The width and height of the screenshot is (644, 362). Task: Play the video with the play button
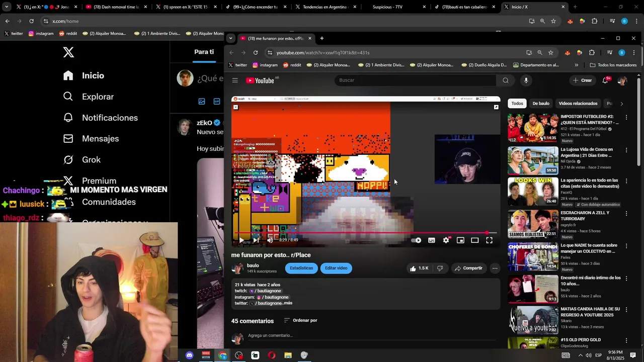pyautogui.click(x=242, y=240)
